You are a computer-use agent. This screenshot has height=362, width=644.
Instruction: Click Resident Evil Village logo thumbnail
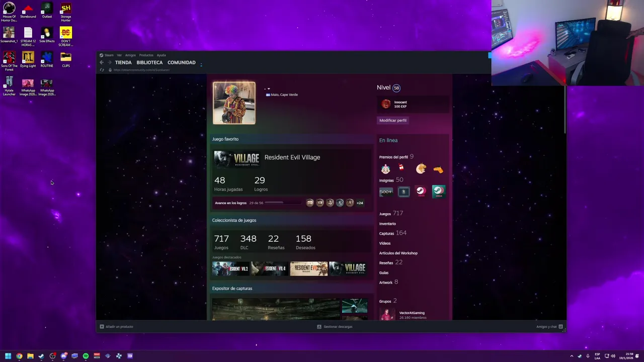point(236,158)
